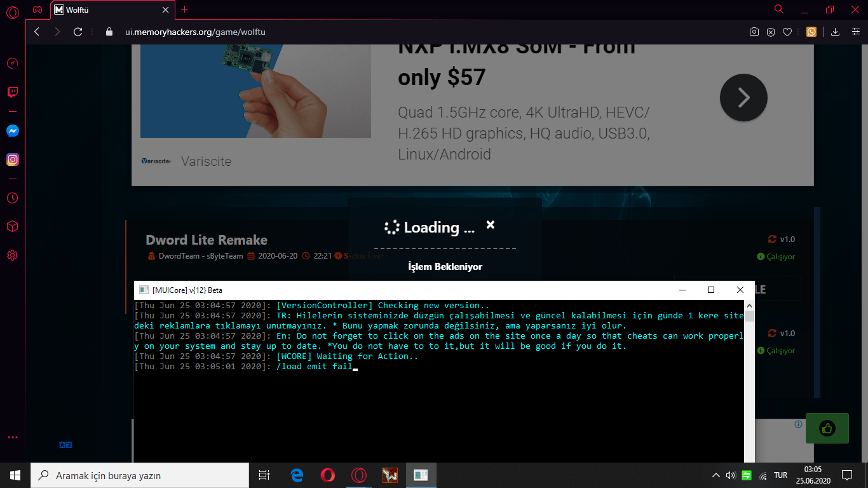Go forward with the forward arrow

57,32
